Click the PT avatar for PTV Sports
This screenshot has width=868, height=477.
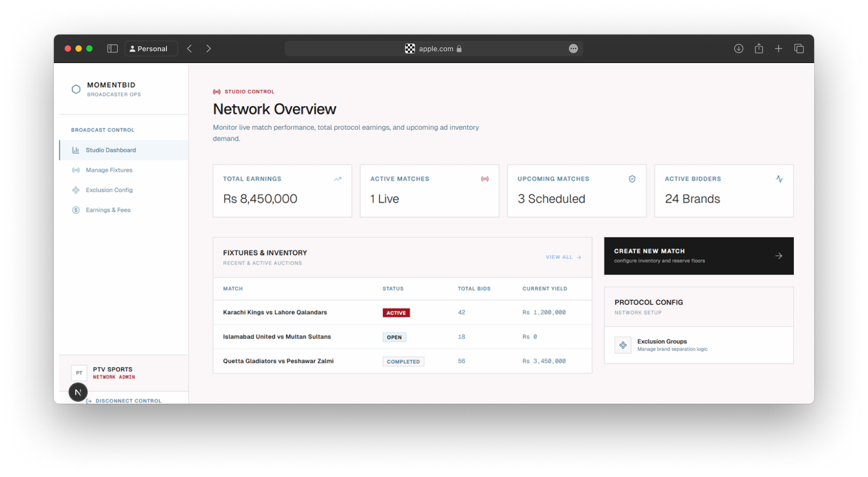point(79,373)
